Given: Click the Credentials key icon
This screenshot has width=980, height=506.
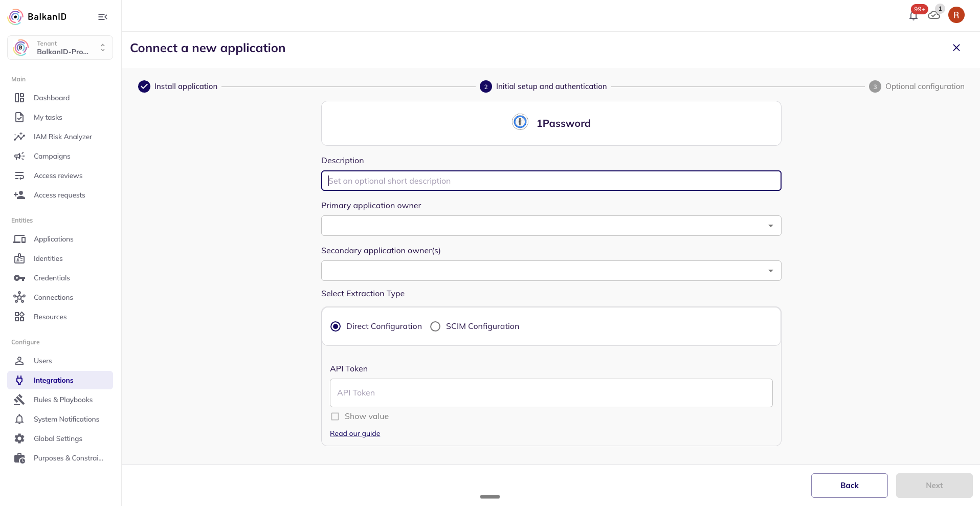Looking at the screenshot, I should click(x=19, y=278).
